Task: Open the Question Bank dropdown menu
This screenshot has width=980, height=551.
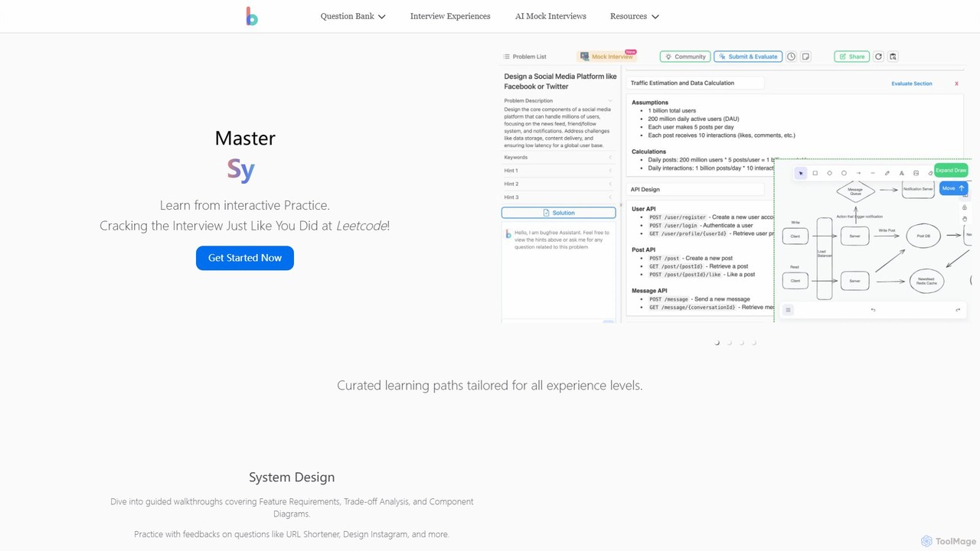Action: (353, 16)
